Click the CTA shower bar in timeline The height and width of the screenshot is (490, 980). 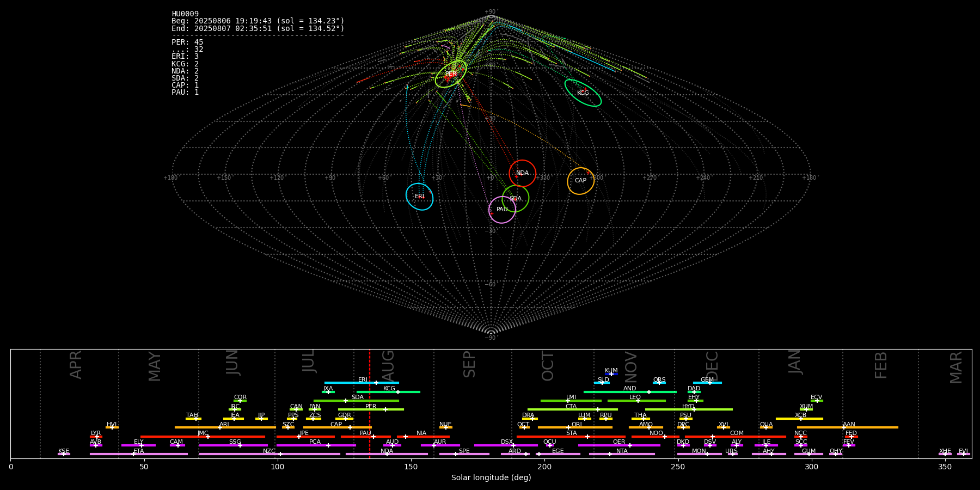[572, 409]
